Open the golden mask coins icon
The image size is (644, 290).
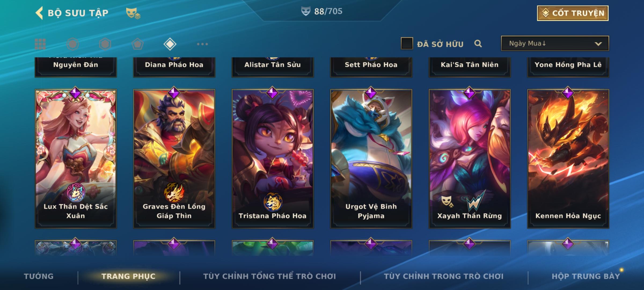(x=133, y=13)
